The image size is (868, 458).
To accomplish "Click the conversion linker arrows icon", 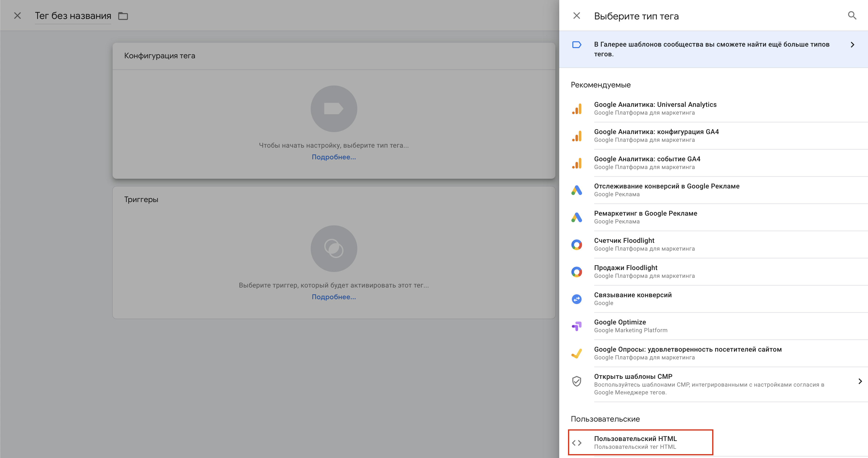I will coord(576,299).
